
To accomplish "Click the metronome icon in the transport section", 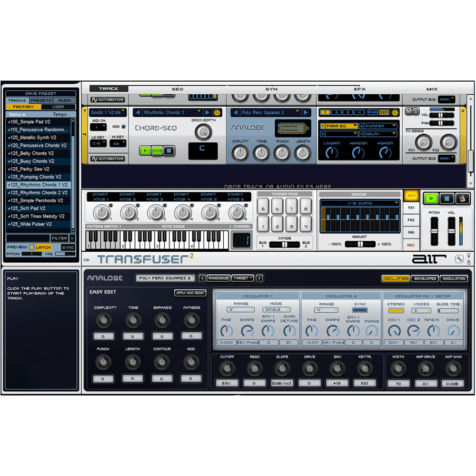I will tap(463, 199).
